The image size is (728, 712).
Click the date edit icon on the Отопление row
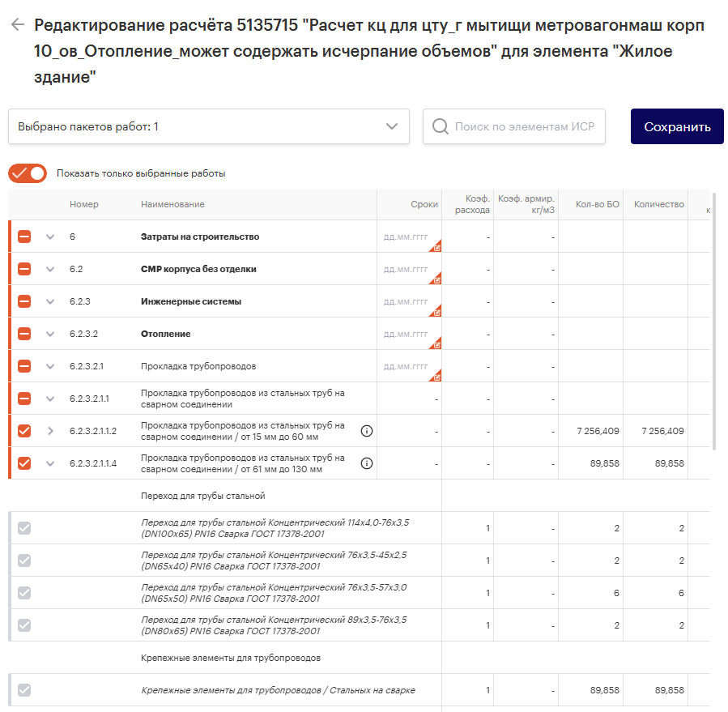(436, 343)
